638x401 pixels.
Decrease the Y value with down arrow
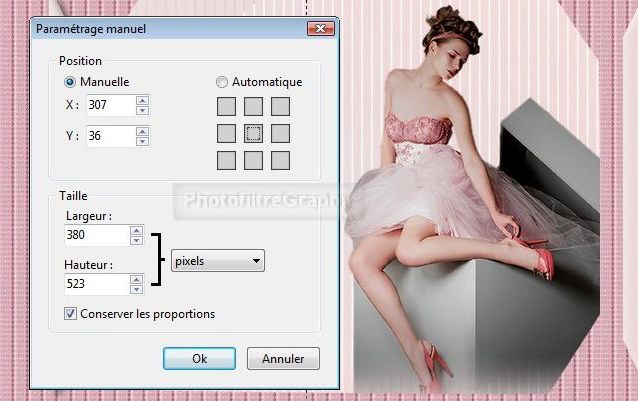tap(142, 141)
